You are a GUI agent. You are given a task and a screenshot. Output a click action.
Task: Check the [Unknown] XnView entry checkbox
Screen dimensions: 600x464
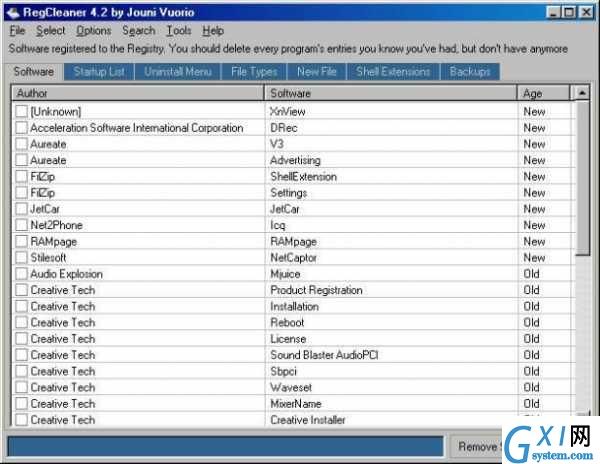[x=21, y=111]
